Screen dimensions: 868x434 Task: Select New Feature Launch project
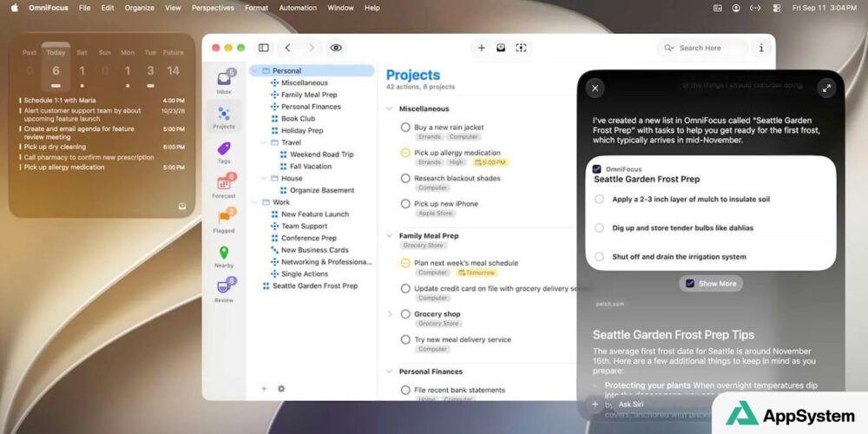click(315, 214)
